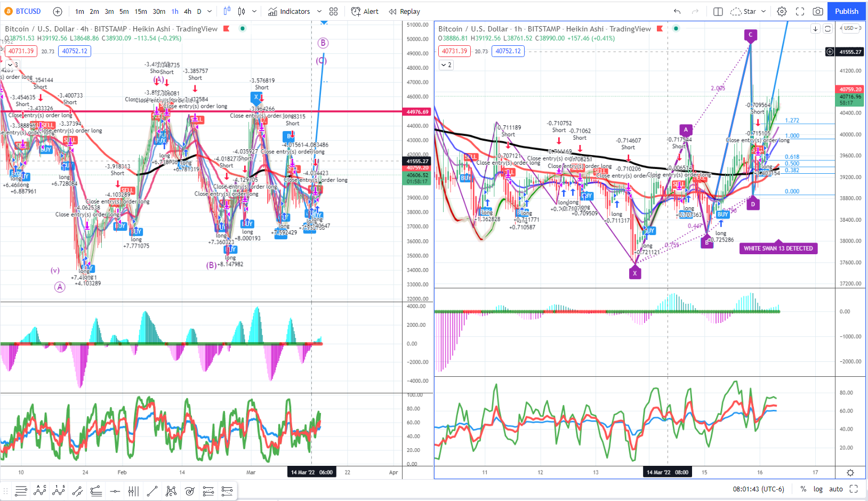Switch to the 1h timeframe

tap(175, 11)
